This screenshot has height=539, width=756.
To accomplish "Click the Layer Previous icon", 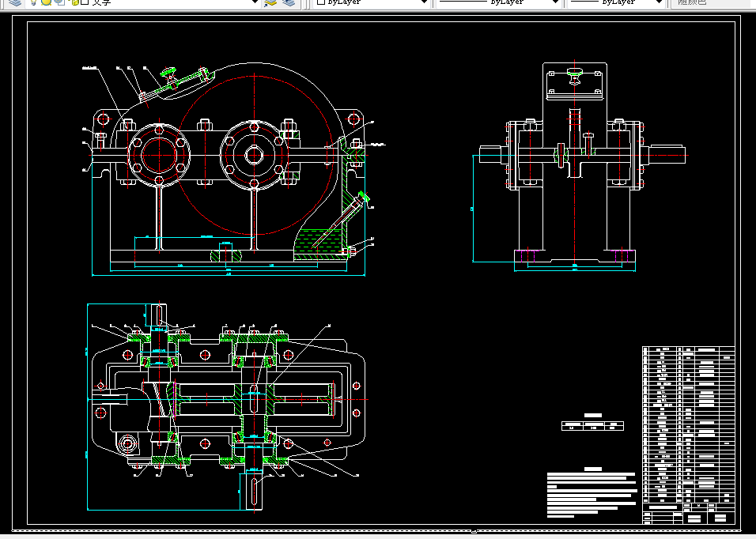I will 289,2.
